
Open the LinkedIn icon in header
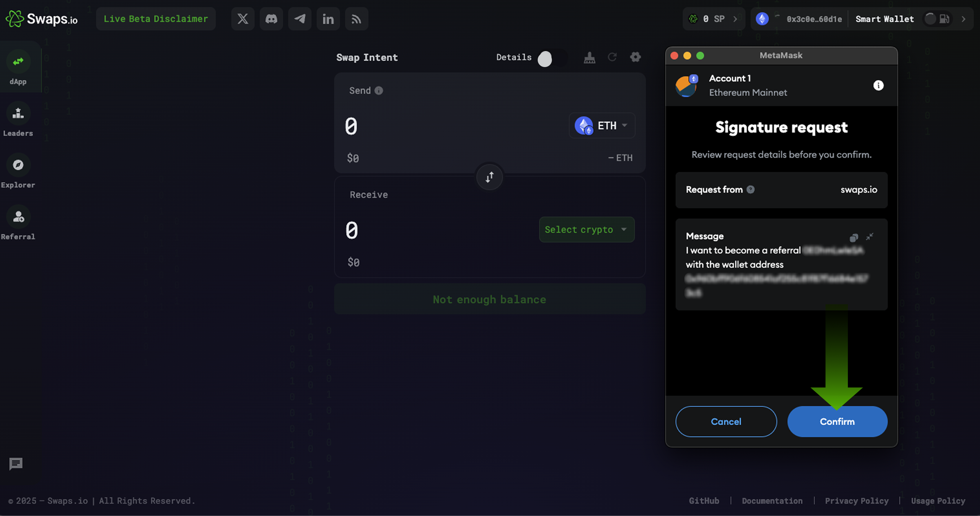[328, 19]
